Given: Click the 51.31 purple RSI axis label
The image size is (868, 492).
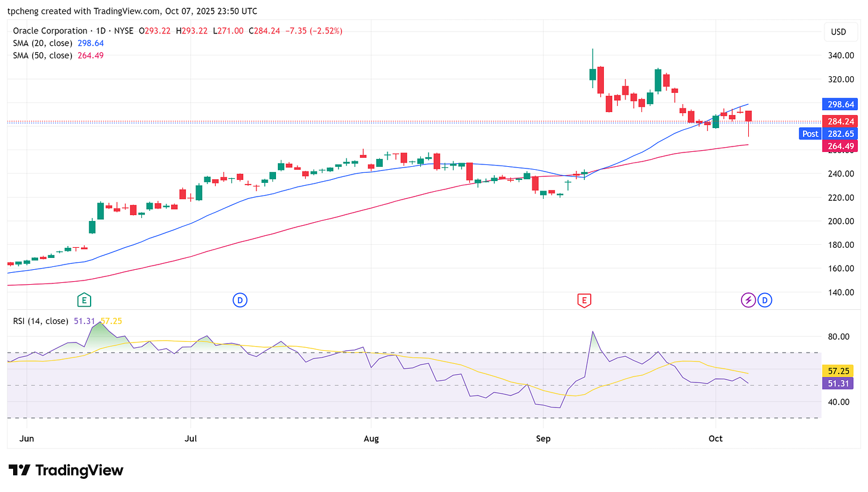Looking at the screenshot, I should click(838, 383).
